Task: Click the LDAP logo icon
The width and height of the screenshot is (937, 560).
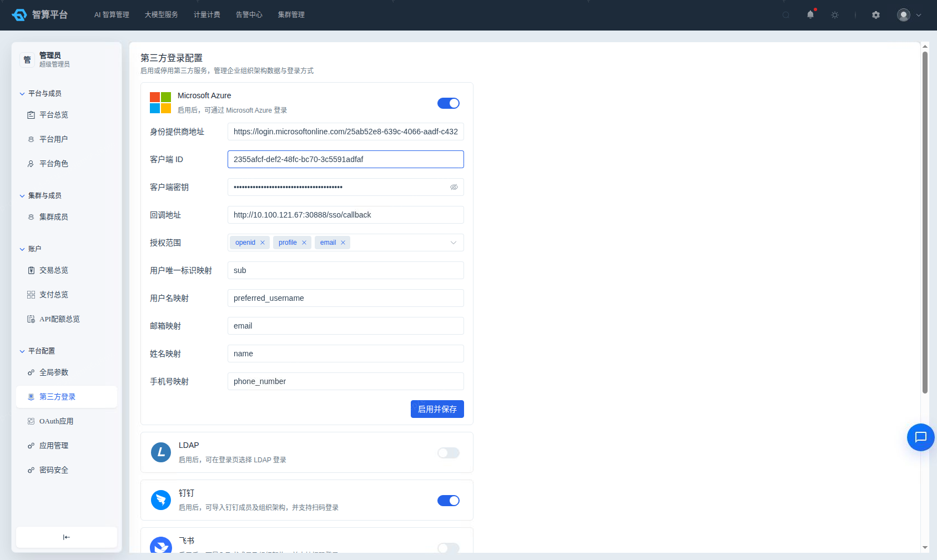Action: pyautogui.click(x=161, y=452)
